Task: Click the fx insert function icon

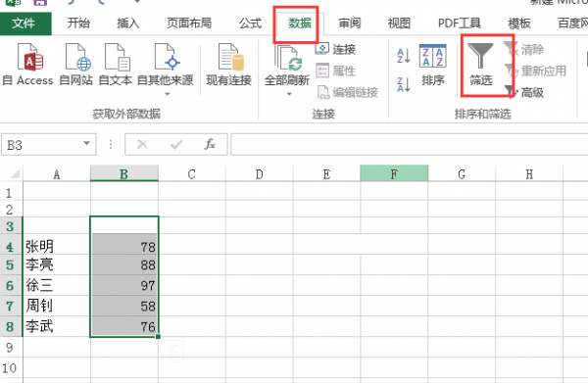Action: click(210, 144)
